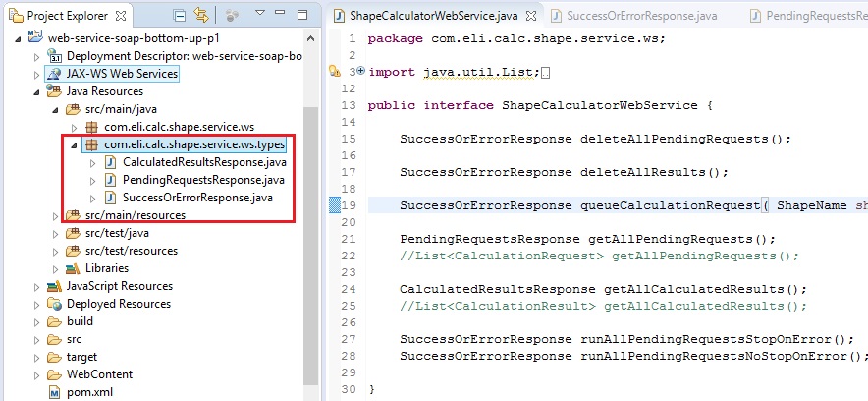
Task: Expand src/main/resources folder
Action: 55,215
